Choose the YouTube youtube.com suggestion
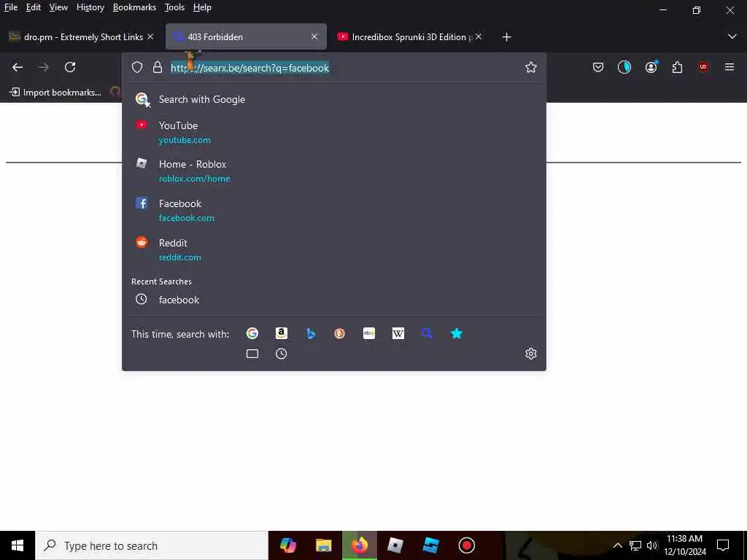747x560 pixels. click(x=333, y=132)
